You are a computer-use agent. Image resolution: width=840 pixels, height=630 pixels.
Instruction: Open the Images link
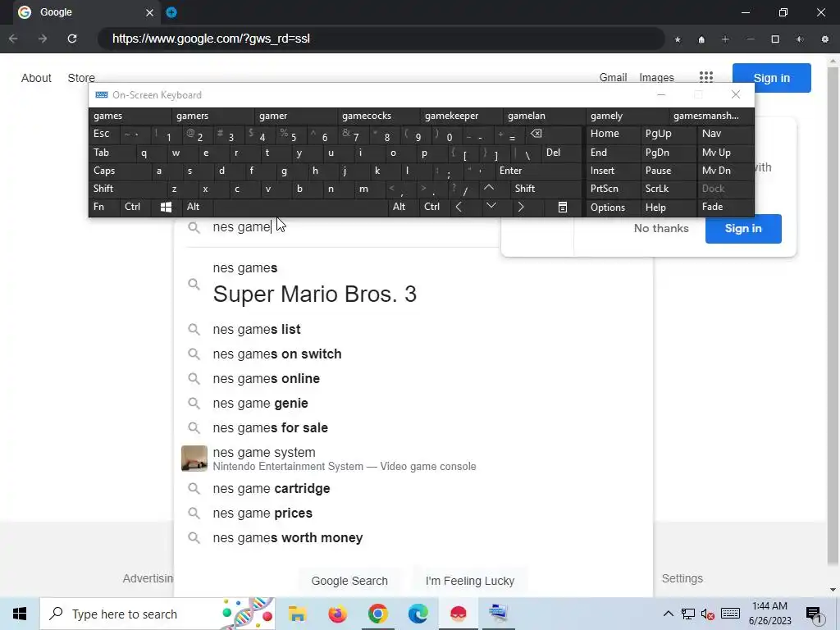[x=656, y=78]
